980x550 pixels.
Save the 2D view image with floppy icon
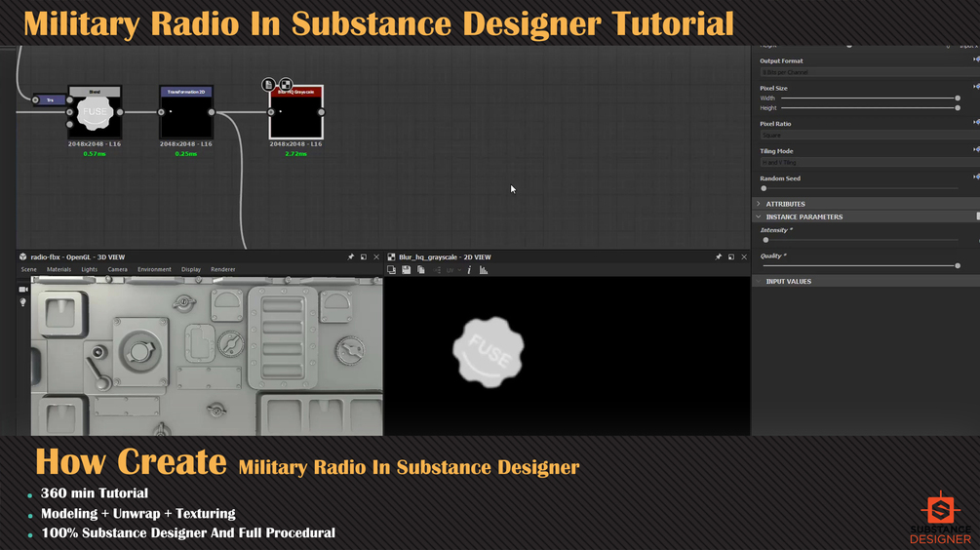tap(407, 270)
